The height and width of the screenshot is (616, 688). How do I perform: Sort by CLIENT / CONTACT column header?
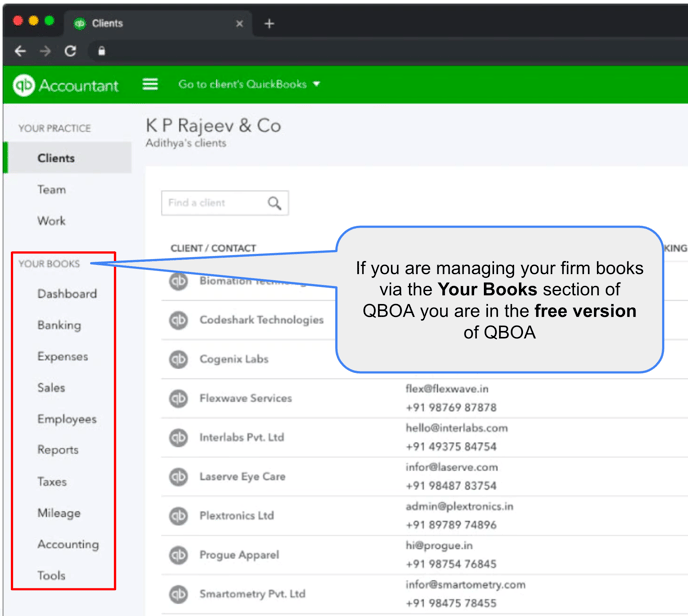213,248
